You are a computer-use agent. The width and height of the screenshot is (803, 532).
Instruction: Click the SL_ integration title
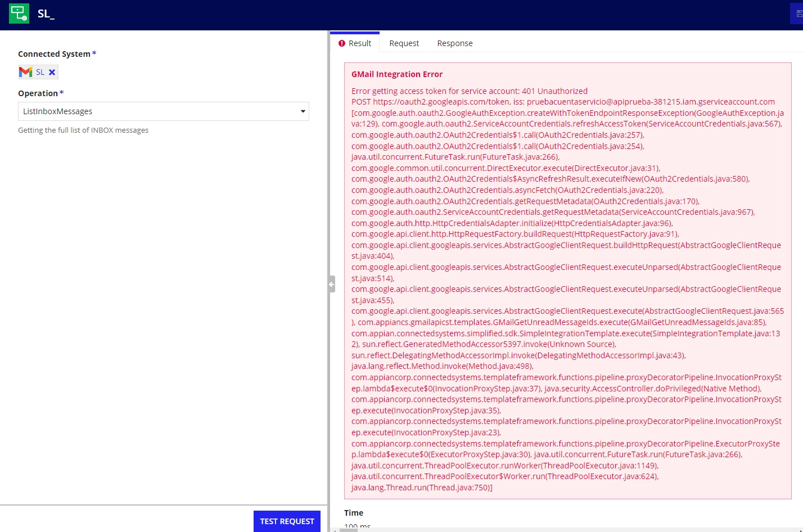pos(46,13)
